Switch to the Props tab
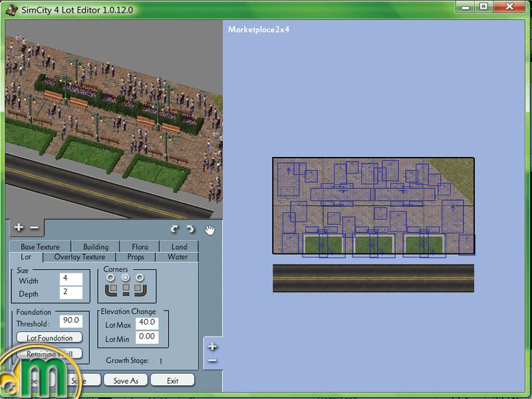The image size is (532, 399). [136, 257]
